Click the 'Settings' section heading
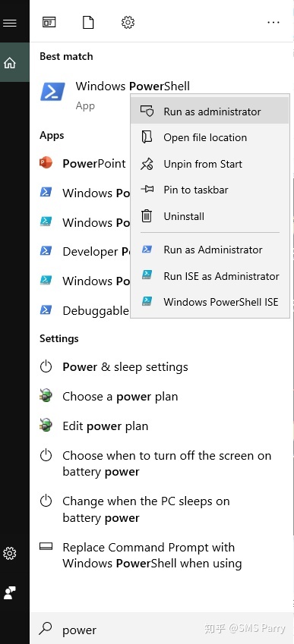 [58, 338]
